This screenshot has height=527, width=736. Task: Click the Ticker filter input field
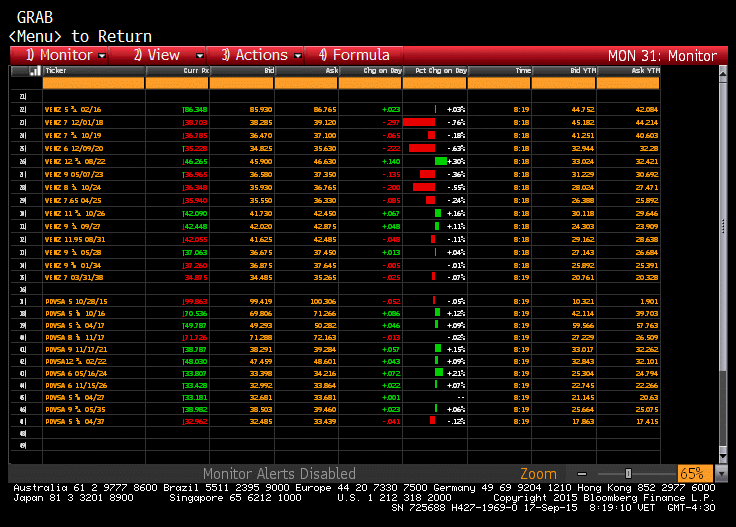(93, 83)
